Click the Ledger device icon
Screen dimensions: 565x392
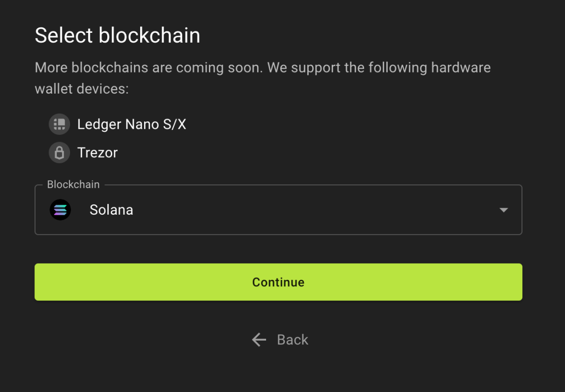point(59,124)
